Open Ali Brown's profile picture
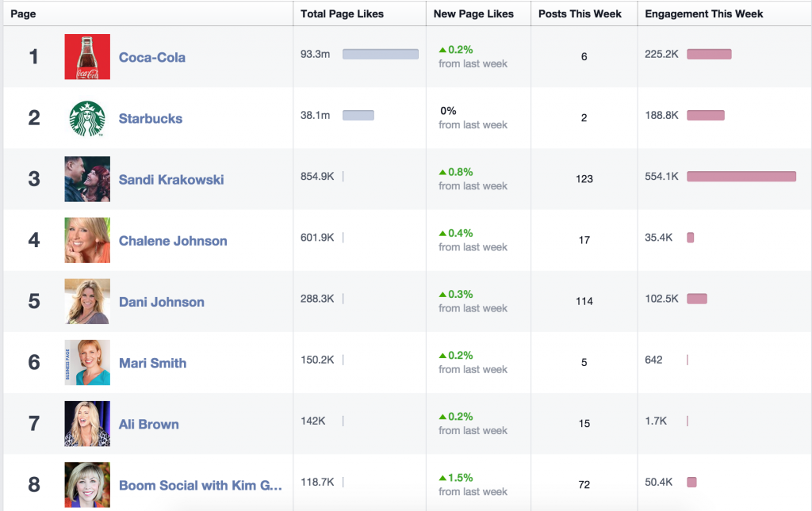 point(86,424)
